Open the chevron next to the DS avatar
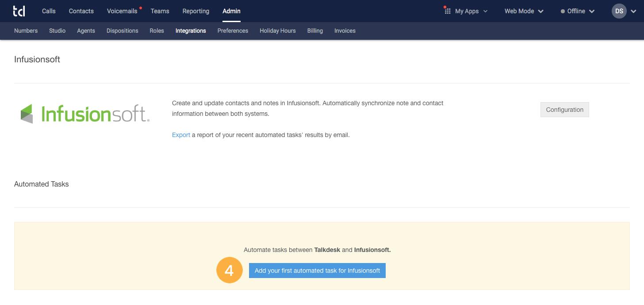The width and height of the screenshot is (644, 305). point(633,12)
